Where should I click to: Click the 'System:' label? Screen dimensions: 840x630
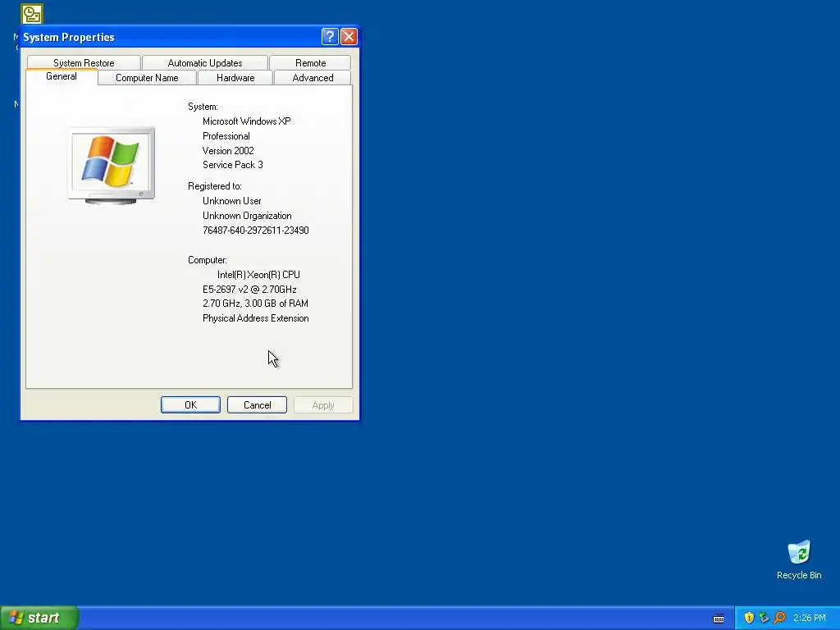tap(203, 107)
